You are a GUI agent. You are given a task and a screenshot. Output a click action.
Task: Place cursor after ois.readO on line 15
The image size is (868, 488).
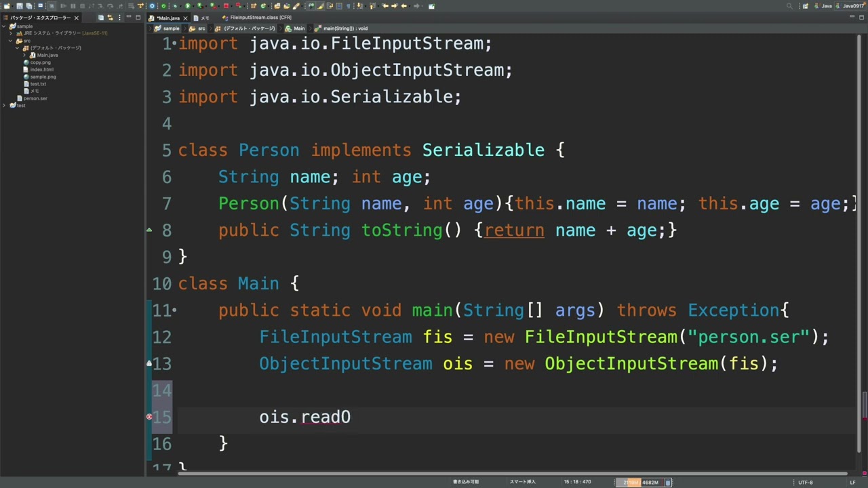351,417
